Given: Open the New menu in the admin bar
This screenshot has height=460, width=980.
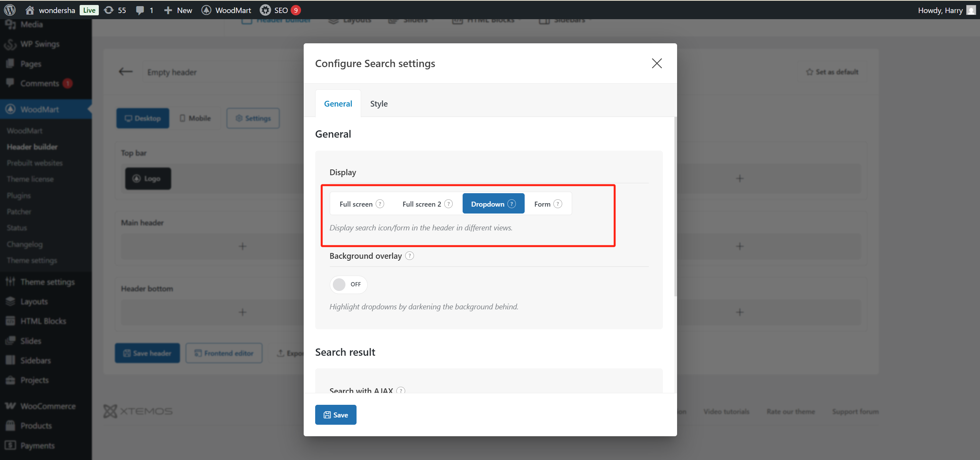Looking at the screenshot, I should coord(177,10).
